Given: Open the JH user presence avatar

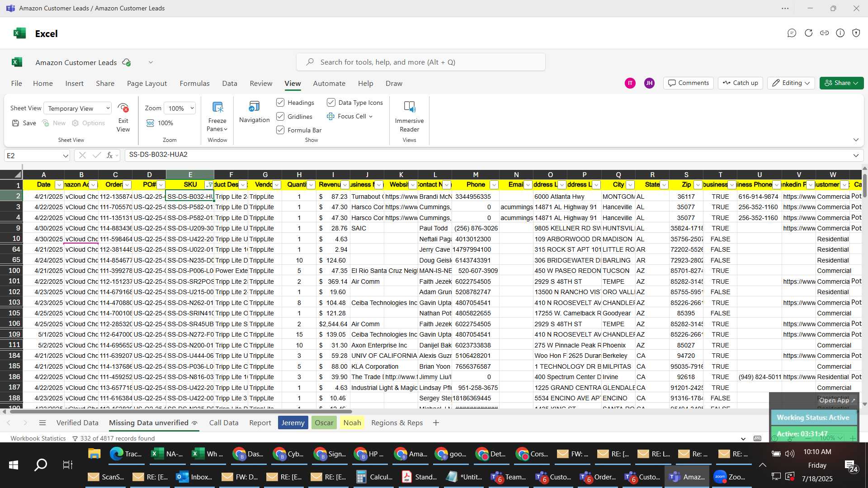Looking at the screenshot, I should coord(649,83).
